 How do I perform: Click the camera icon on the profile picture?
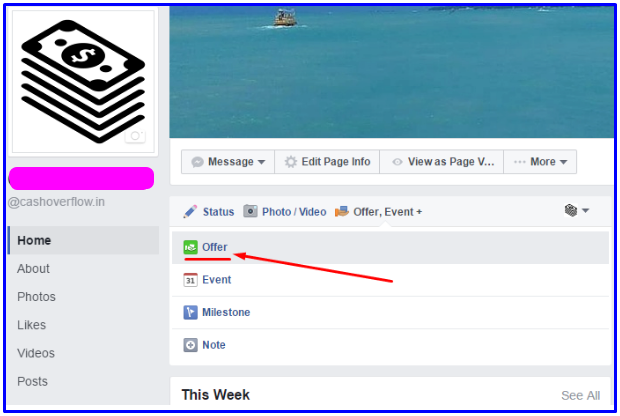coord(135,136)
